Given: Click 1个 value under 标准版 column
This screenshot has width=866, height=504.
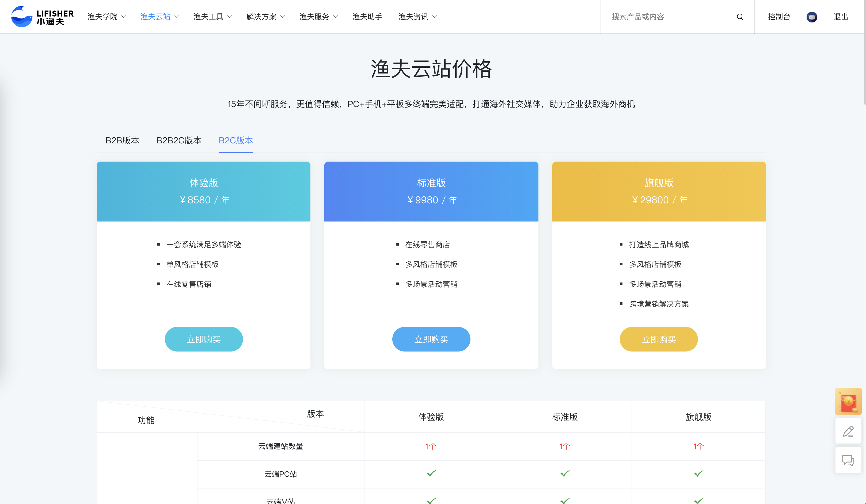Looking at the screenshot, I should 565,446.
